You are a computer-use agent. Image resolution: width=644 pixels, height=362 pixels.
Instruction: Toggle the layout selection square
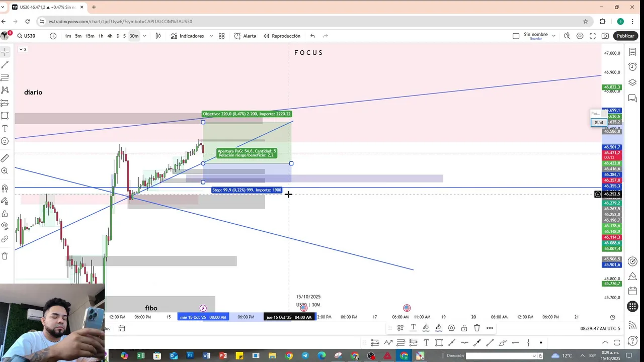point(516,36)
